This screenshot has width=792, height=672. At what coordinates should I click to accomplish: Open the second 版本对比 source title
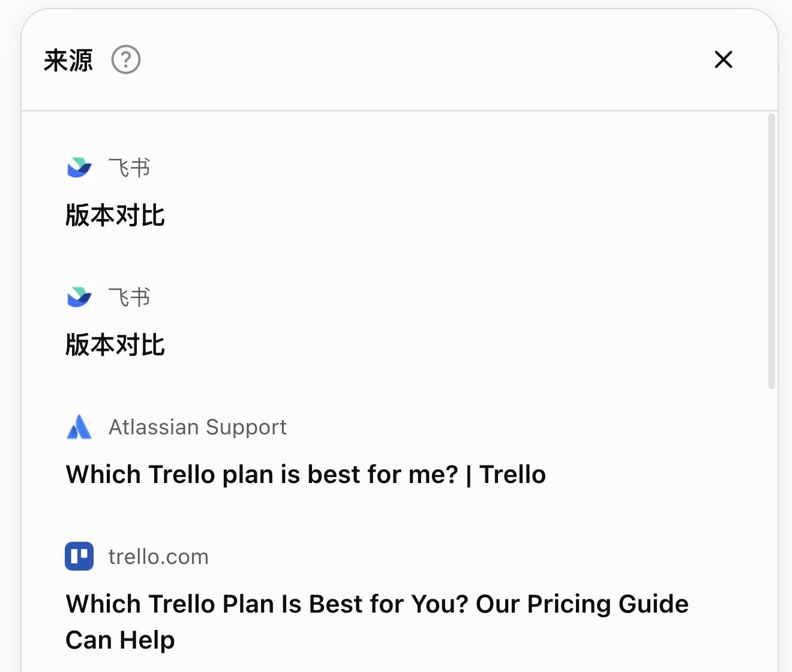point(115,344)
